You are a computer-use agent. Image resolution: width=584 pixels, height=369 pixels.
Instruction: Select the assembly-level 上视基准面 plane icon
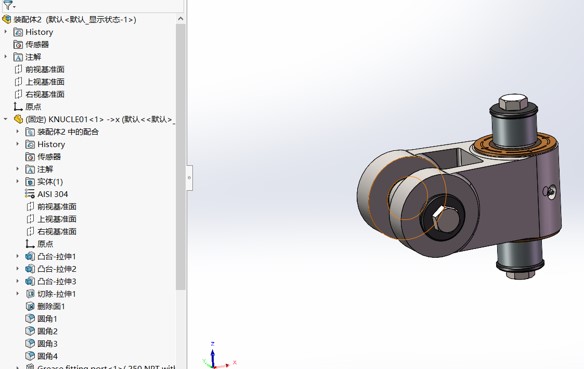pos(18,82)
